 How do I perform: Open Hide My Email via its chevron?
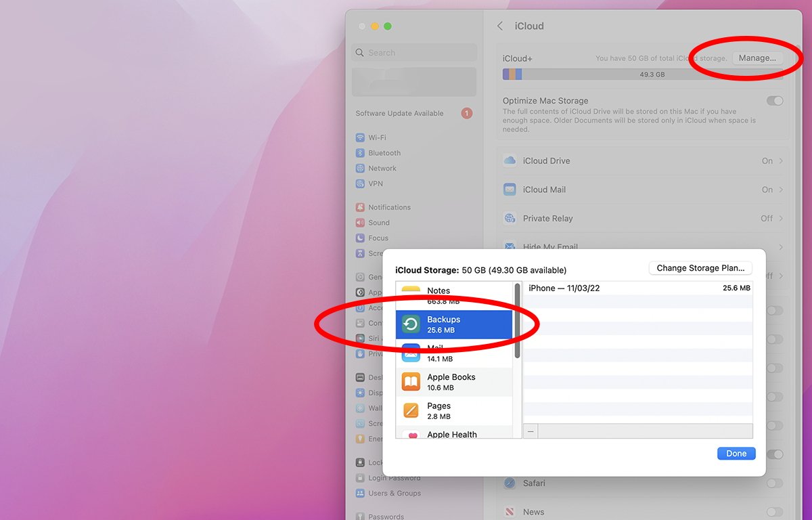[x=781, y=247]
